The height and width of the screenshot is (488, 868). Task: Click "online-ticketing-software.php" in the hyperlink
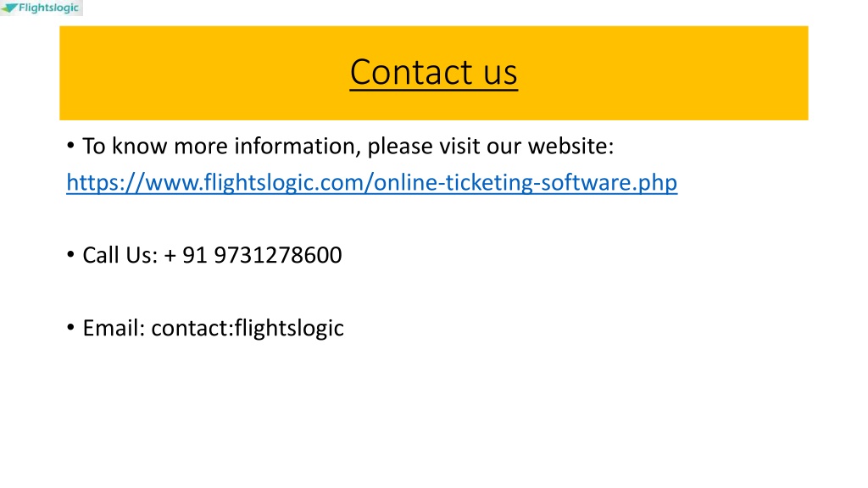coord(526,183)
